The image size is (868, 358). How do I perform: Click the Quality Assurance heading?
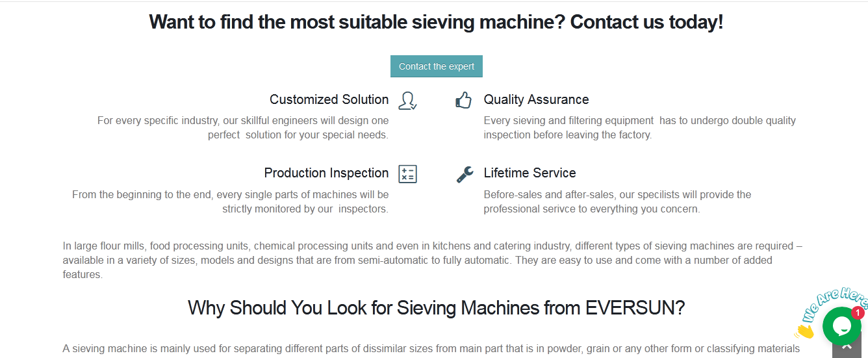(536, 99)
